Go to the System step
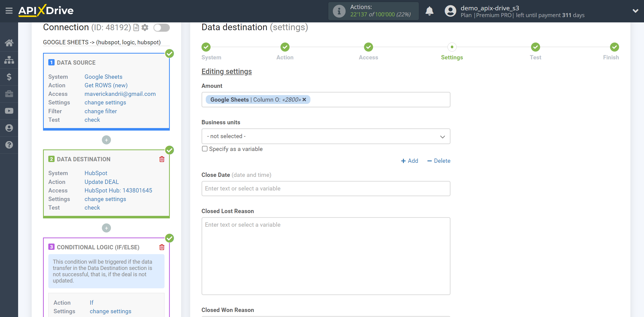 click(x=206, y=47)
